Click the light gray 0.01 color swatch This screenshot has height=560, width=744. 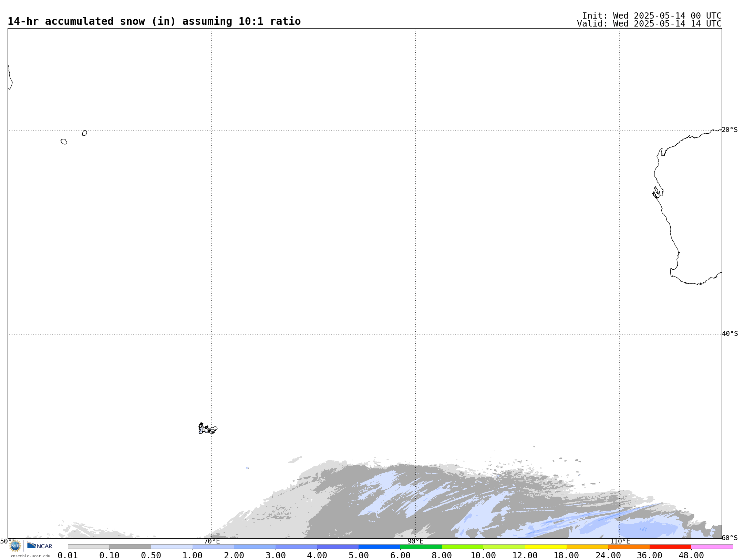click(89, 547)
